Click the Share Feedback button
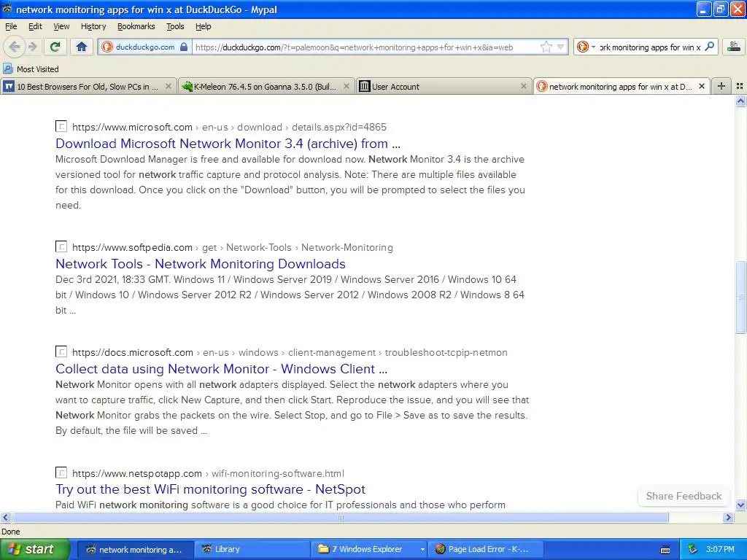This screenshot has width=747, height=560. coord(684,496)
